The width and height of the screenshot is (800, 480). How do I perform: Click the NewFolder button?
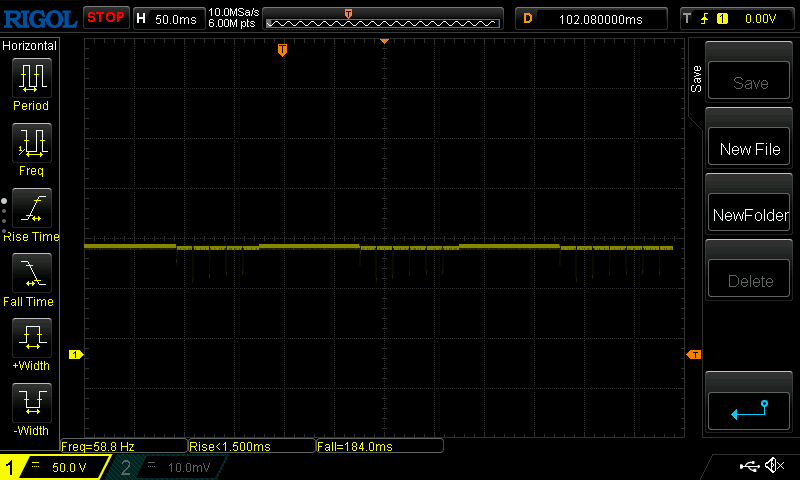coord(748,213)
